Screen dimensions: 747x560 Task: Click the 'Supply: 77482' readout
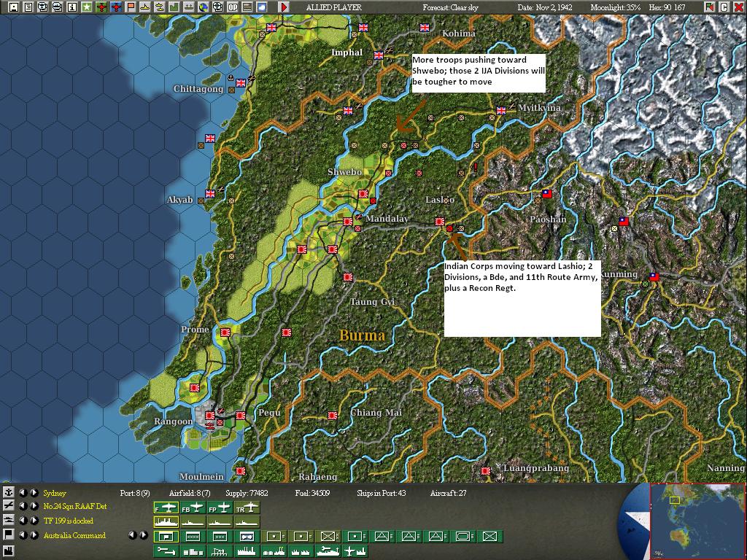coord(246,493)
